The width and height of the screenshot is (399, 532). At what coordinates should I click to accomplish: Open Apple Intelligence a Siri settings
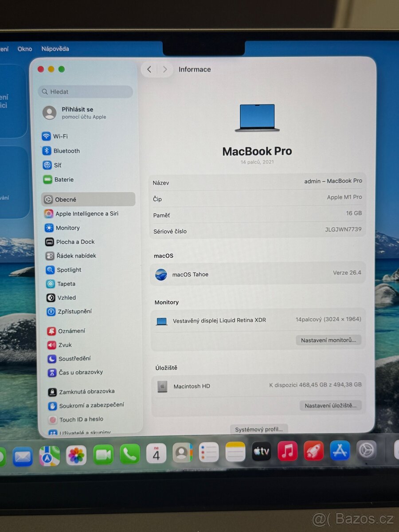click(x=82, y=214)
